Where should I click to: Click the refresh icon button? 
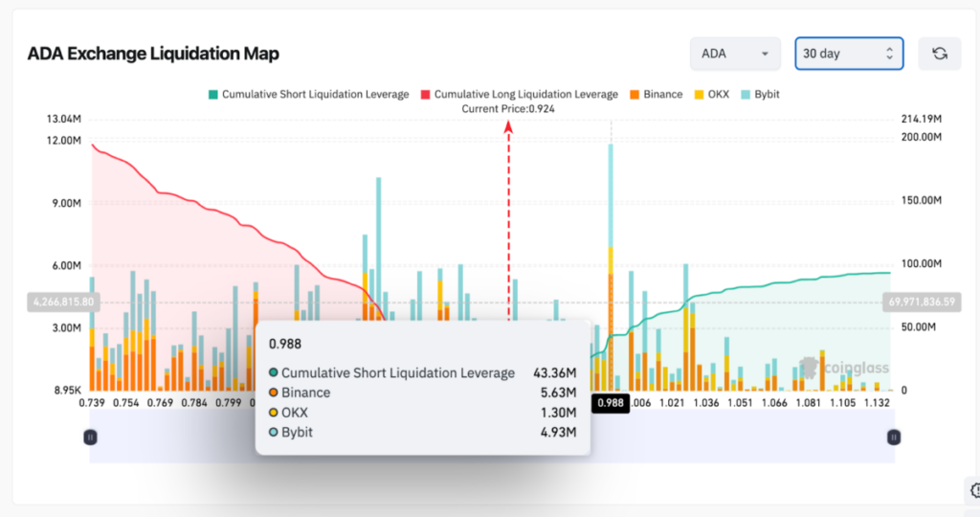point(939,54)
